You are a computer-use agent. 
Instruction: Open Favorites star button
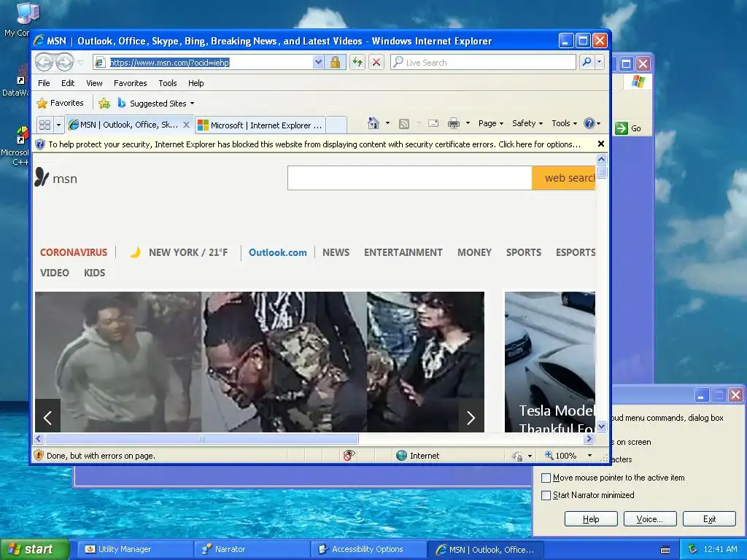click(61, 103)
